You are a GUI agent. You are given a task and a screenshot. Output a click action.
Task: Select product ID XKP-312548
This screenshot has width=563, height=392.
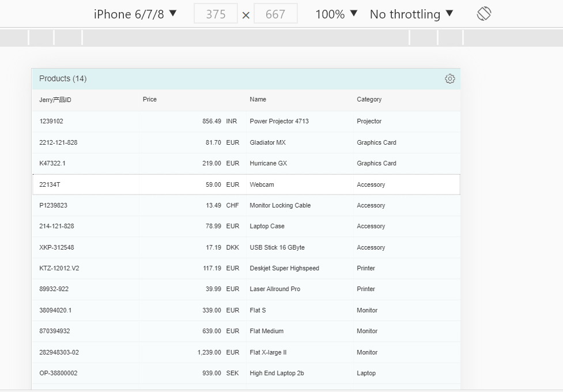(x=56, y=247)
